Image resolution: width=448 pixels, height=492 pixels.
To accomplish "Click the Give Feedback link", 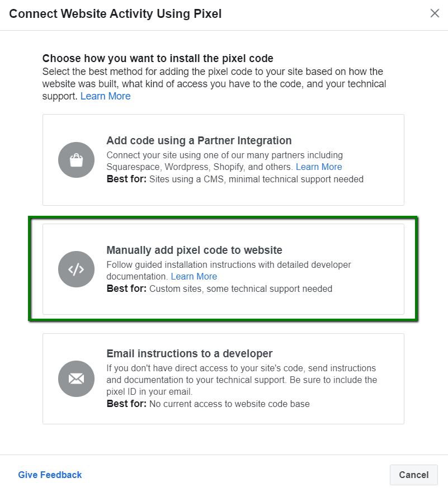I will point(50,475).
